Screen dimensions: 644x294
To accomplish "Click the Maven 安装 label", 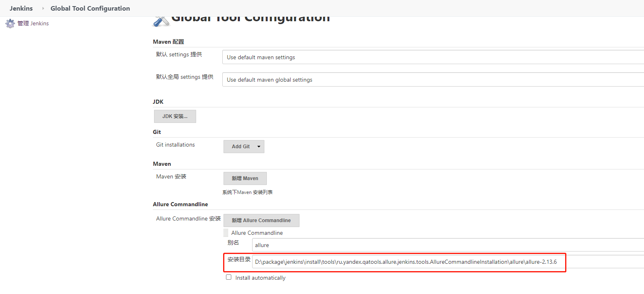I will [x=171, y=176].
